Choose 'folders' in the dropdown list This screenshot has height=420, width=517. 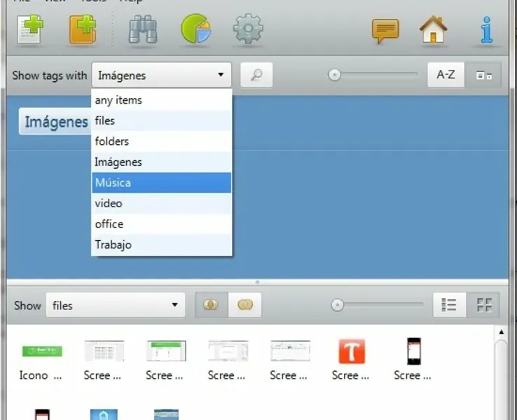pos(162,141)
